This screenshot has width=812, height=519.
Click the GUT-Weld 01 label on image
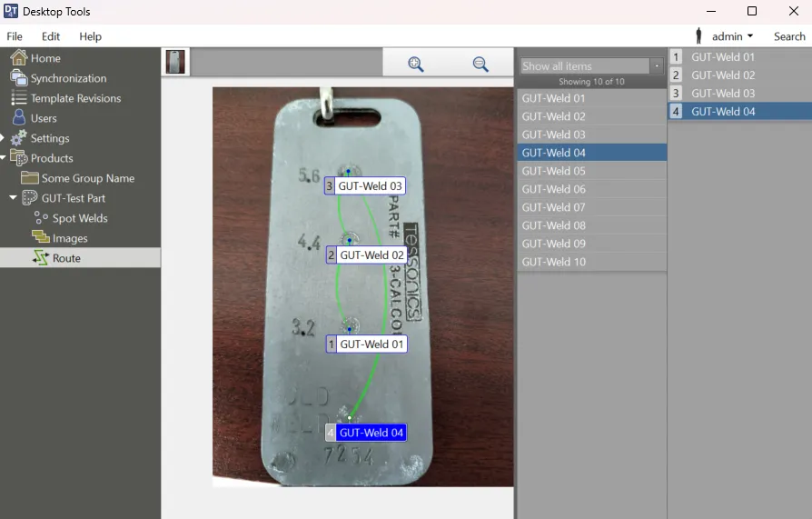pyautogui.click(x=367, y=344)
